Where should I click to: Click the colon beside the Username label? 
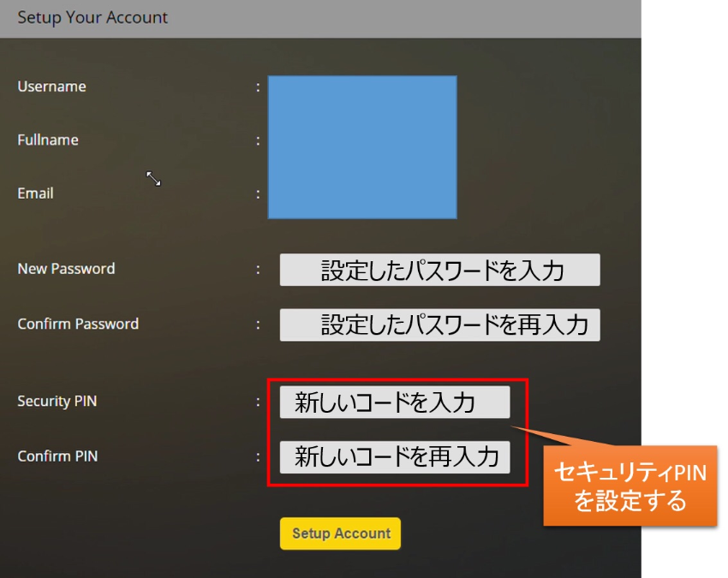coord(258,86)
